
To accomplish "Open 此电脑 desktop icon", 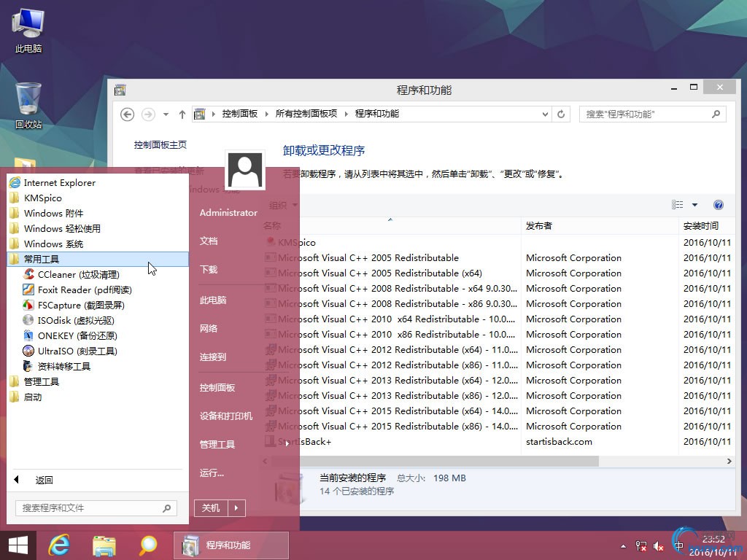I will [x=28, y=31].
